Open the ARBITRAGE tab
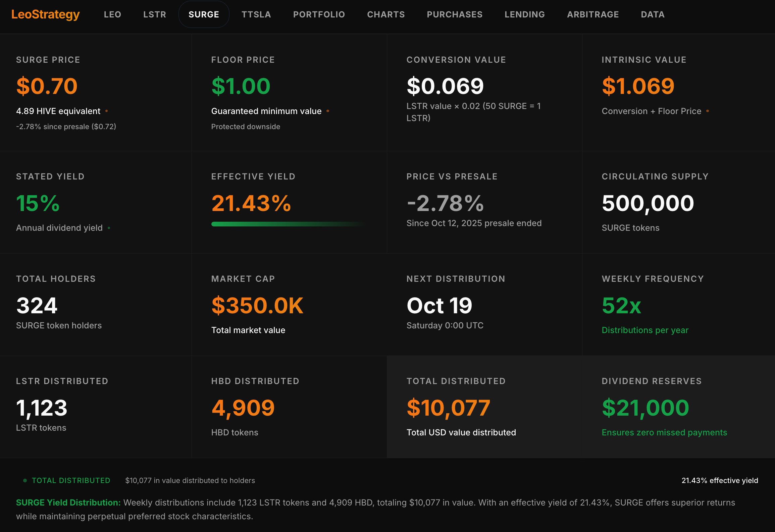Viewport: 775px width, 532px height. point(593,14)
